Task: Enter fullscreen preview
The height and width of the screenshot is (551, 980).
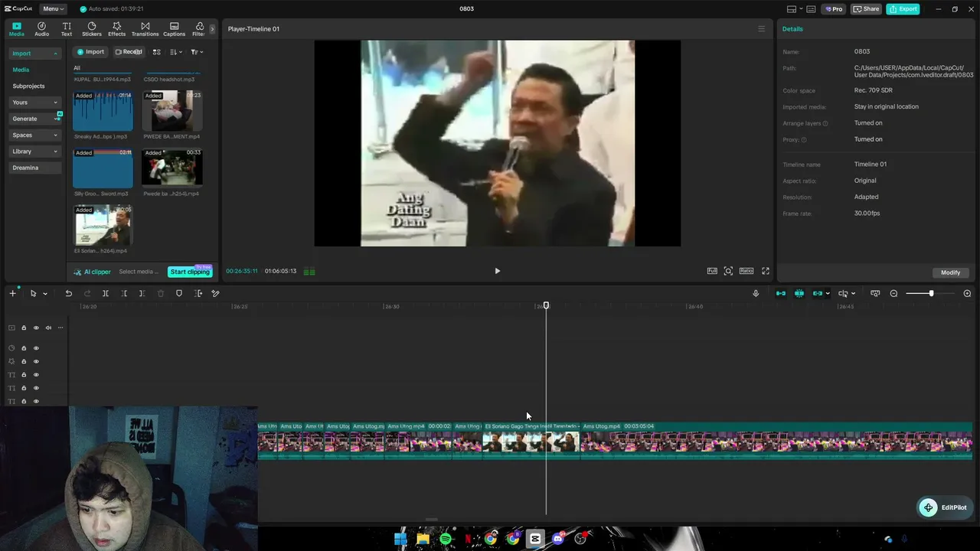Action: [x=765, y=271]
